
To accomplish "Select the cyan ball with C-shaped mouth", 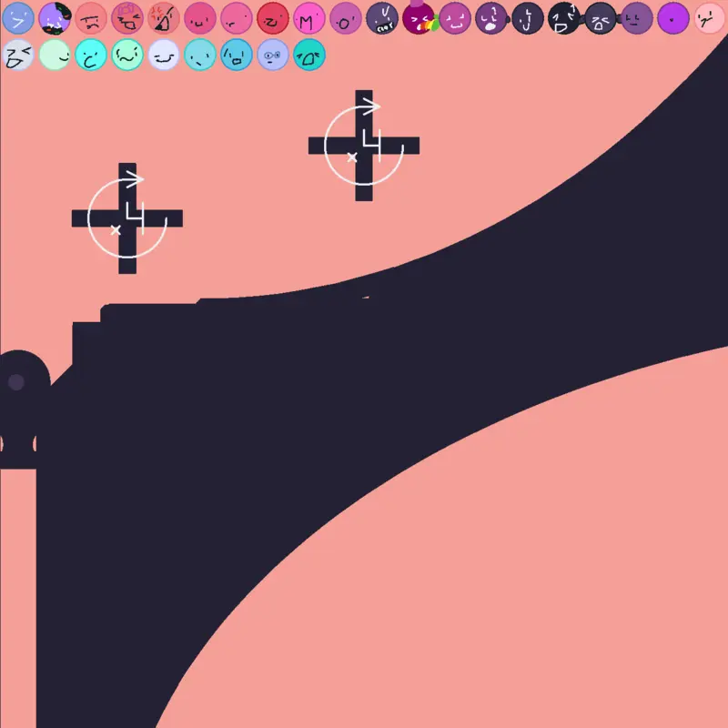I will 91,55.
